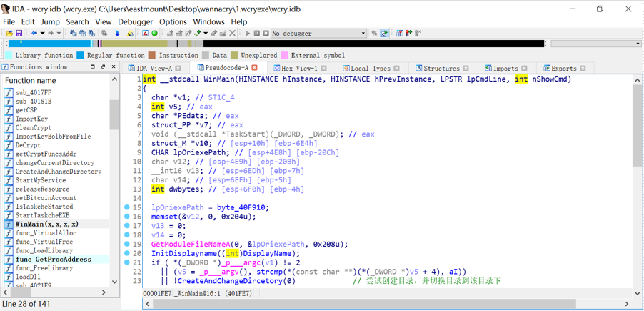Open the Windows menu
This screenshot has height=311, width=644.
(x=209, y=21)
